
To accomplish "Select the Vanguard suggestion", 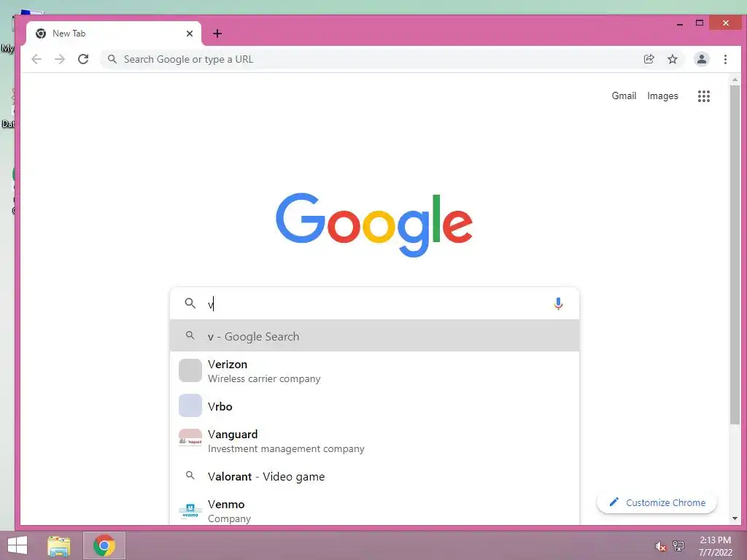I will 374,441.
